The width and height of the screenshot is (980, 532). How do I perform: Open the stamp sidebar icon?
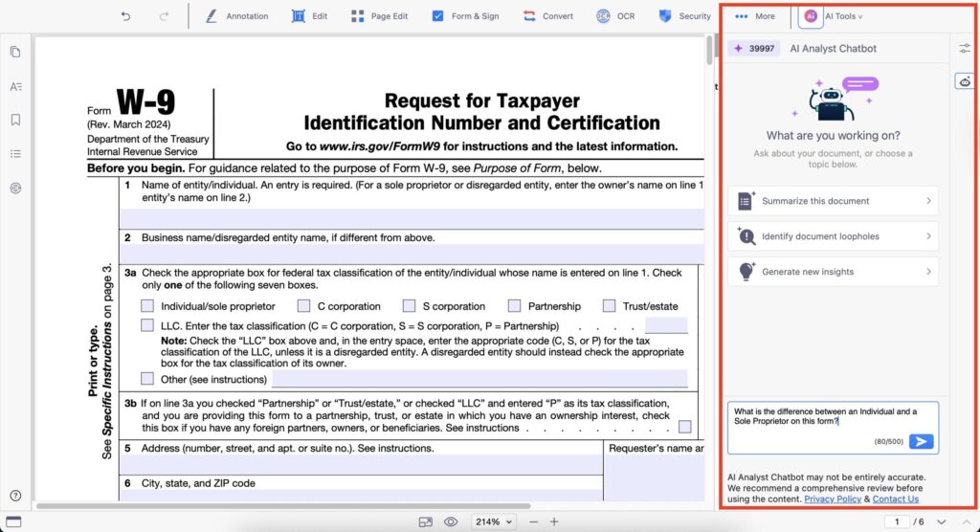15,188
